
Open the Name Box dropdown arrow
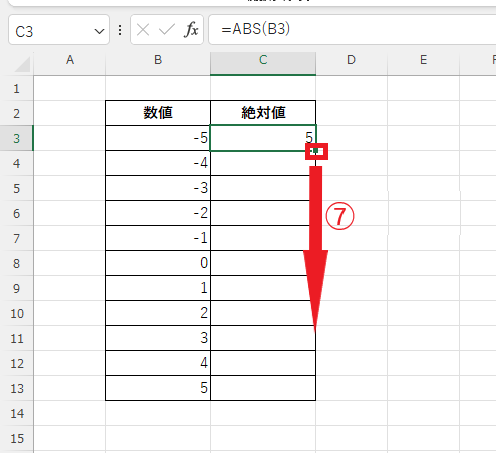[x=99, y=31]
